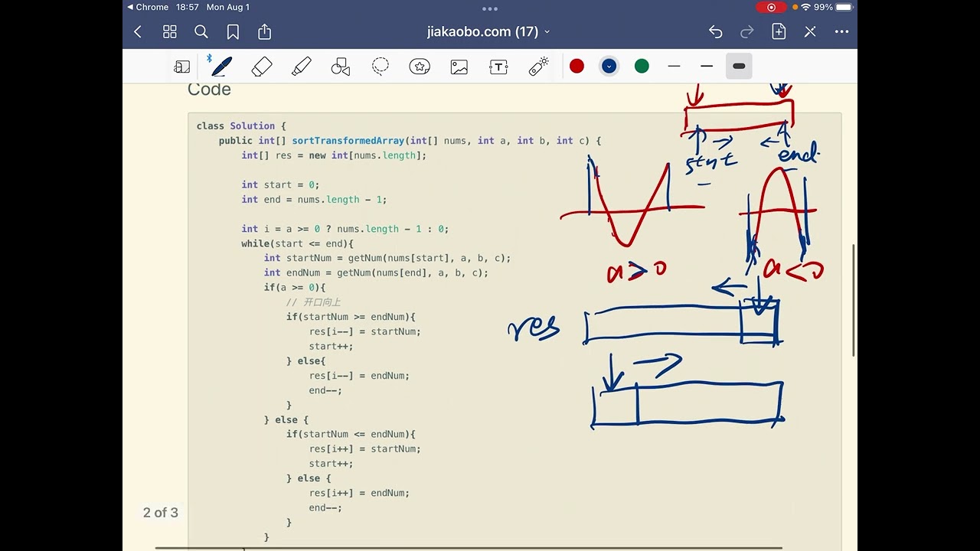The width and height of the screenshot is (980, 551).
Task: Click the 'sortTransformedArray' method name
Action: pyautogui.click(x=348, y=141)
